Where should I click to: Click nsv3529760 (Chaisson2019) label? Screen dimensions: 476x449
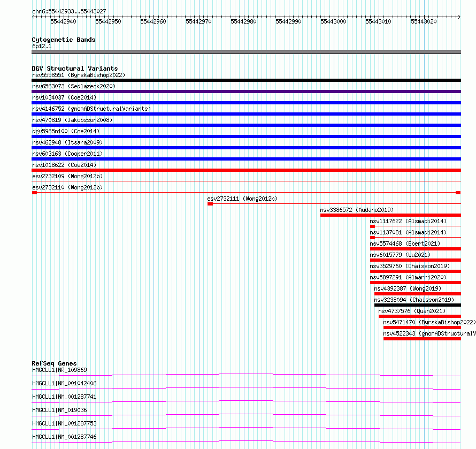[x=410, y=266]
